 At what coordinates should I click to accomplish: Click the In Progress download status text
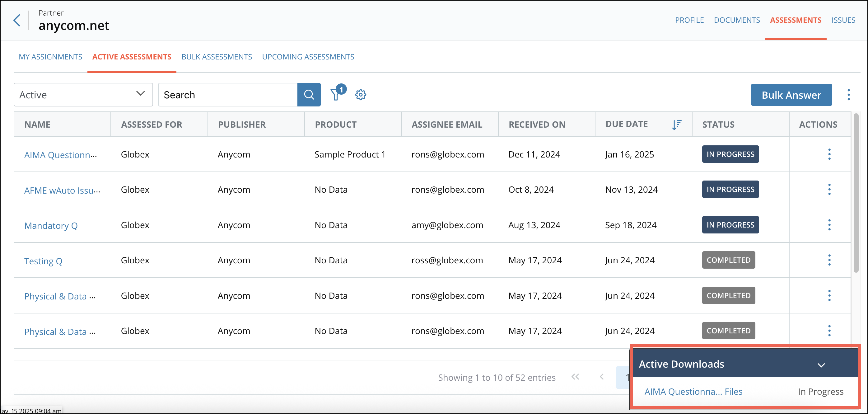[x=820, y=391]
